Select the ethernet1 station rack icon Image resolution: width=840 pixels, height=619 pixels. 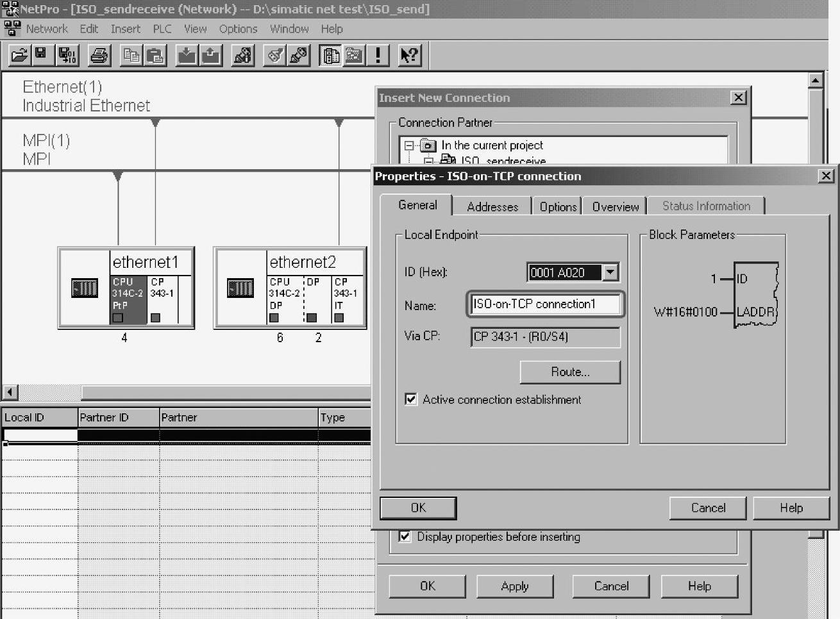coord(85,288)
